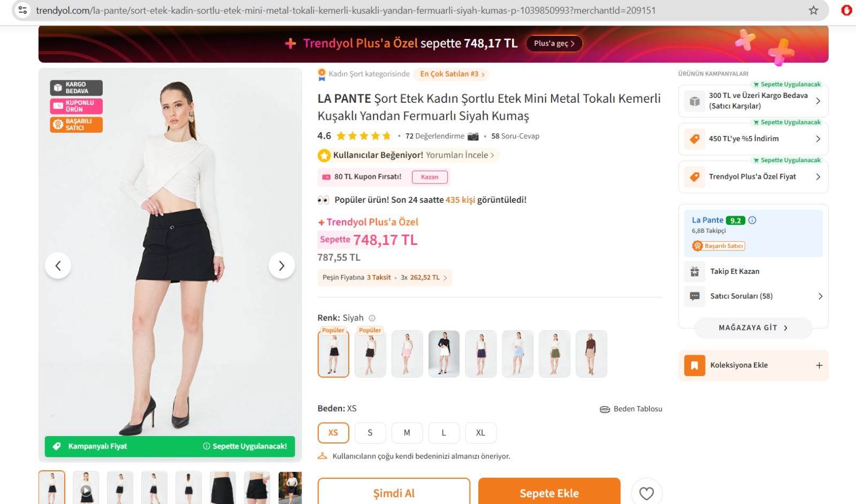Open 72 Değerlendirme reviews
The image size is (856, 504).
pos(435,136)
